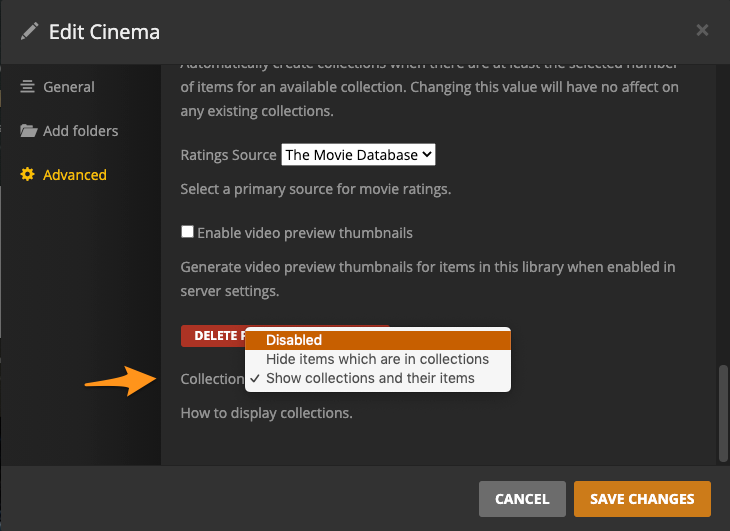Screen dimensions: 730x531
Task: Click the checkmark next to Show collections
Action: [x=256, y=378]
